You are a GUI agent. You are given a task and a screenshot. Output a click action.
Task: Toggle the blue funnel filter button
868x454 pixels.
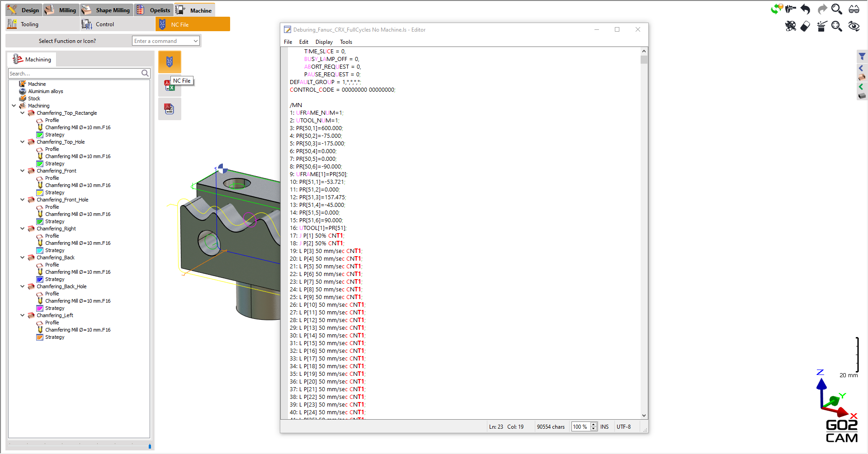[862, 56]
